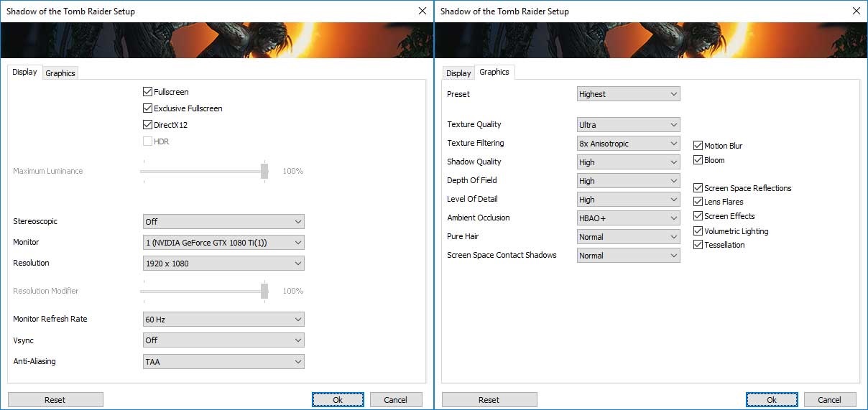
Task: Disable the Tessellation checkbox
Action: [x=698, y=245]
